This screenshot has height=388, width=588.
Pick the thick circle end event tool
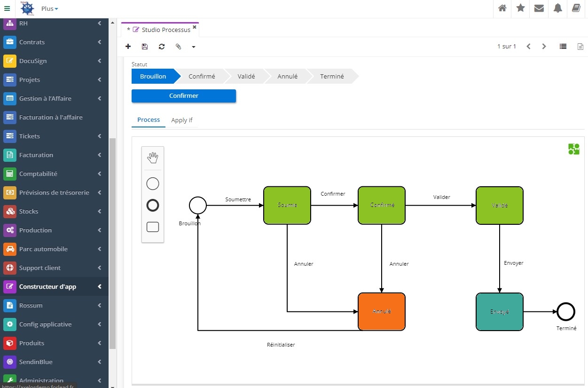[152, 206]
